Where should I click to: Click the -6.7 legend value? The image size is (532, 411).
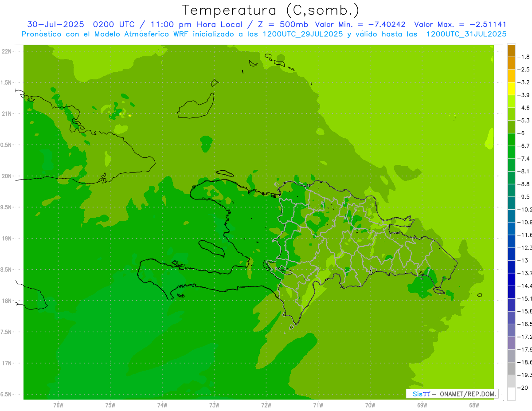[x=524, y=146]
